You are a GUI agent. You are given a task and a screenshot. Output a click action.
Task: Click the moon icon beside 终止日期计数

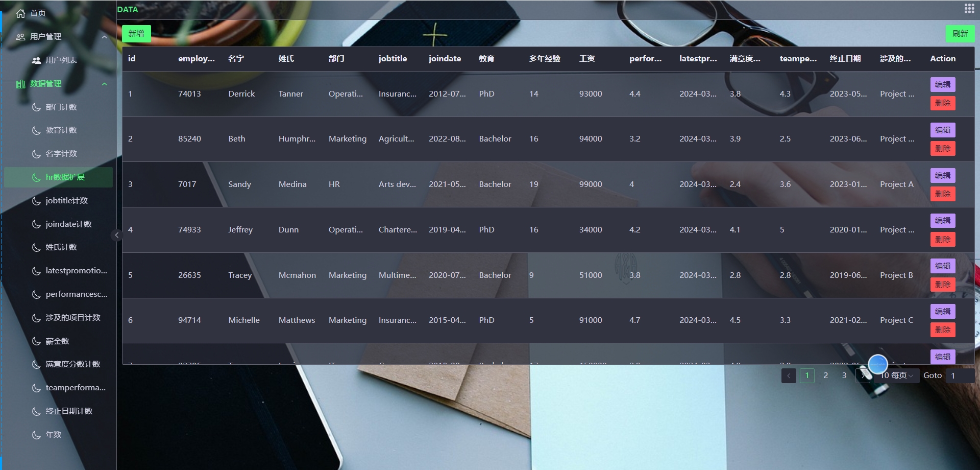tap(36, 411)
